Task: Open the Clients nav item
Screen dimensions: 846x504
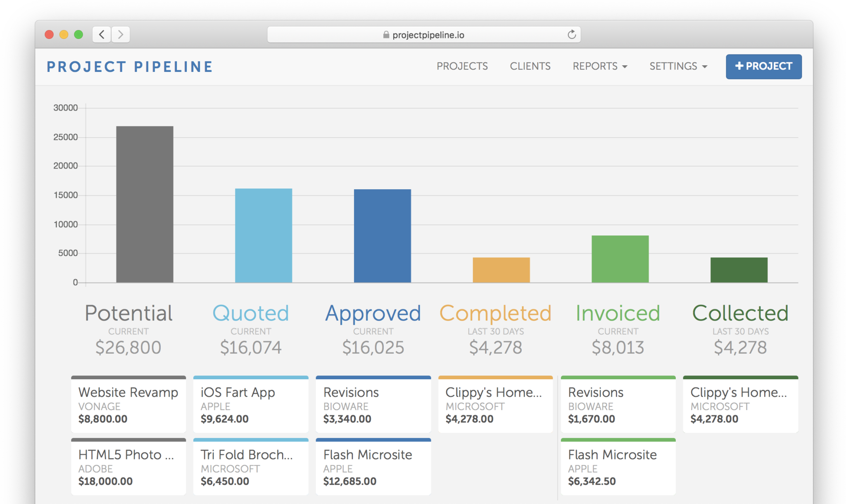Action: point(530,66)
